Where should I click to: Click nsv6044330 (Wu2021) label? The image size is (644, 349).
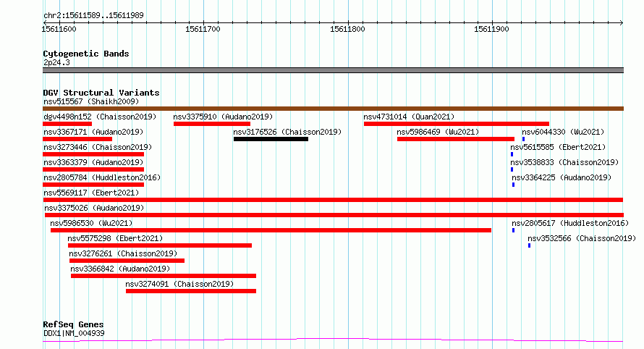point(563,132)
